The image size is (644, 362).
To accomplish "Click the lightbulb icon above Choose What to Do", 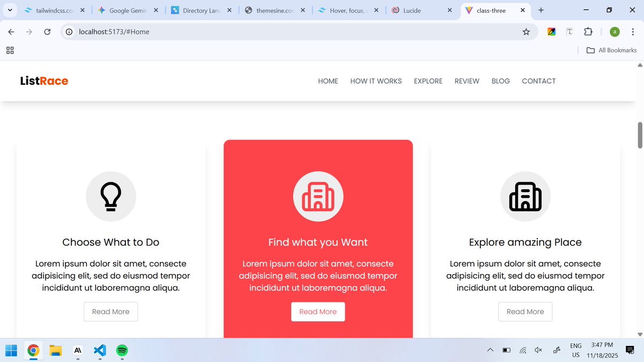I will click(x=111, y=196).
